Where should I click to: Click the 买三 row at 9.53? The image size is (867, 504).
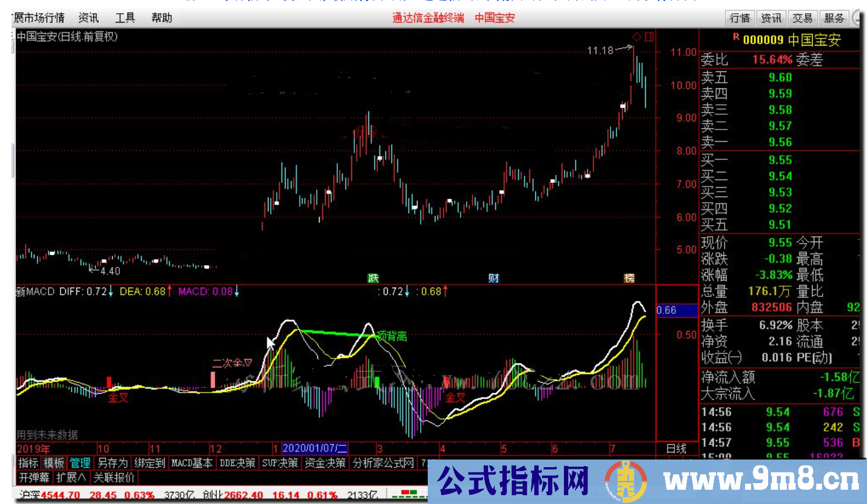coord(780,192)
